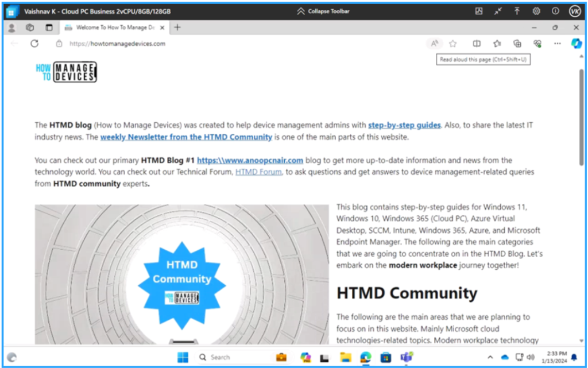Add this page to favorites star
The height and width of the screenshot is (368, 588).
453,44
